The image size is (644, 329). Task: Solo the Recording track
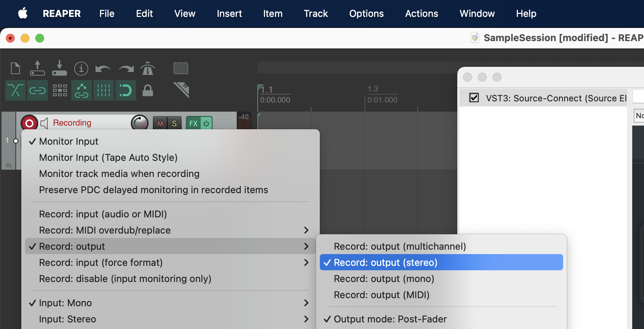click(x=174, y=123)
